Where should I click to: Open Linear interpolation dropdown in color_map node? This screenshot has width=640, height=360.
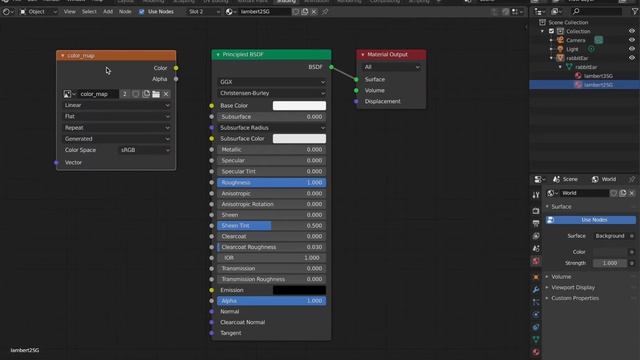pos(117,105)
